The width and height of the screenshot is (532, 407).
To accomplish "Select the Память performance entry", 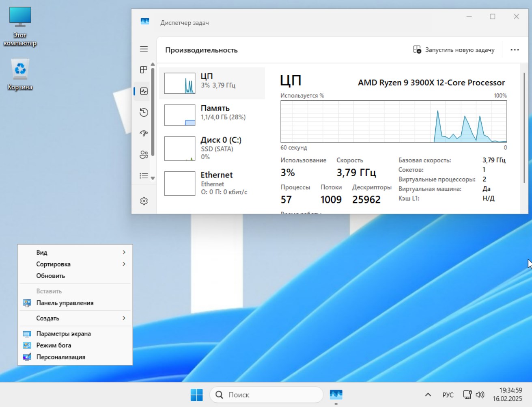I will pos(212,115).
